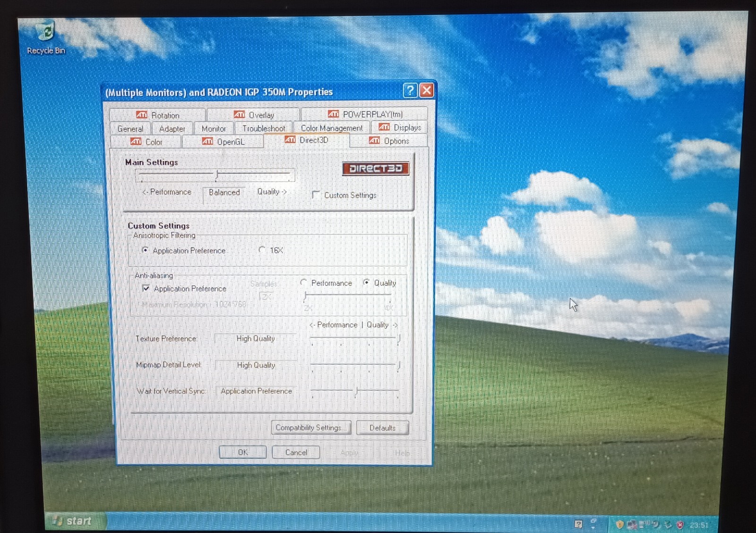Image resolution: width=756 pixels, height=533 pixels.
Task: Select the Anti-aliasing Quality radio button
Action: pyautogui.click(x=366, y=282)
